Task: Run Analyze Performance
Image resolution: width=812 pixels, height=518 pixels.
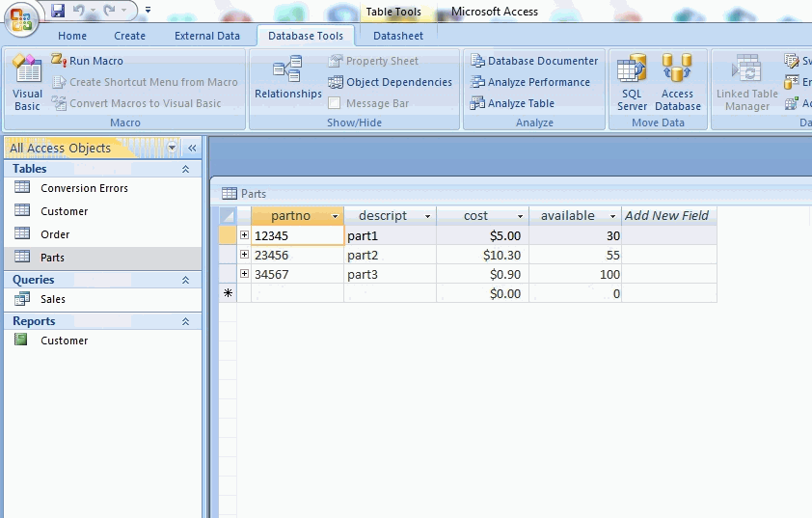Action: point(530,82)
